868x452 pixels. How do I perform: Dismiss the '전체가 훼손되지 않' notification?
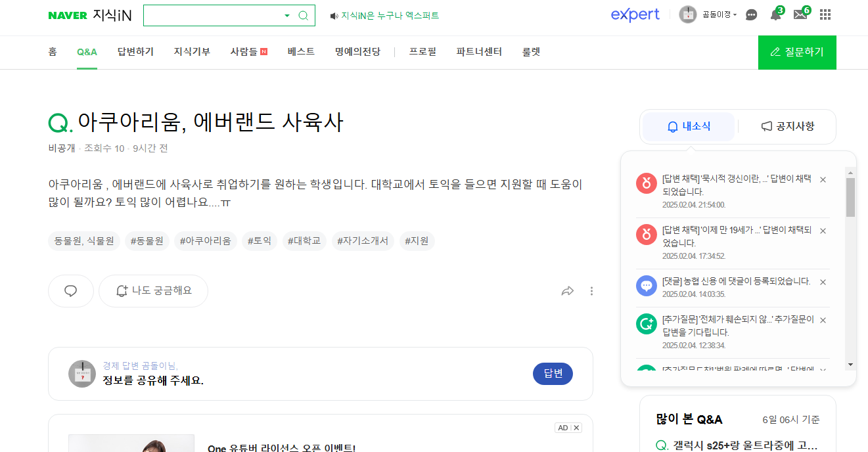(823, 320)
